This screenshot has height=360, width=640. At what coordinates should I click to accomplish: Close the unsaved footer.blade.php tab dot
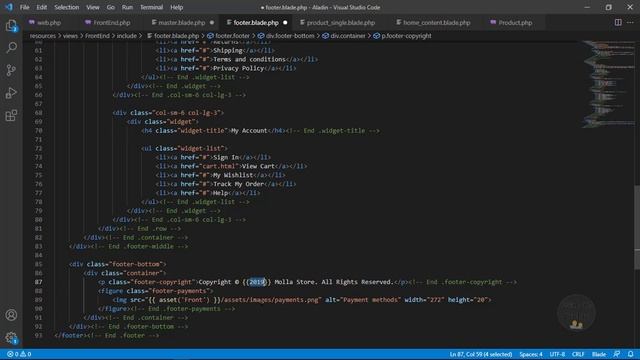pos(285,23)
